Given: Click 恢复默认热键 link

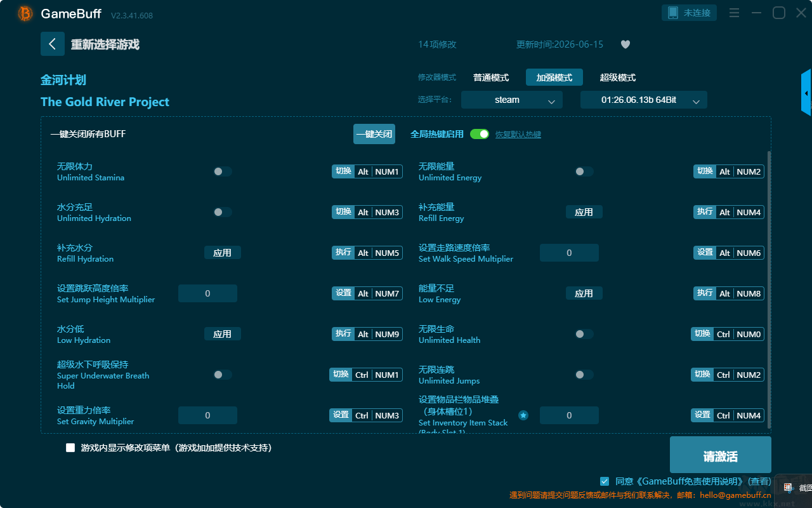Looking at the screenshot, I should [518, 135].
